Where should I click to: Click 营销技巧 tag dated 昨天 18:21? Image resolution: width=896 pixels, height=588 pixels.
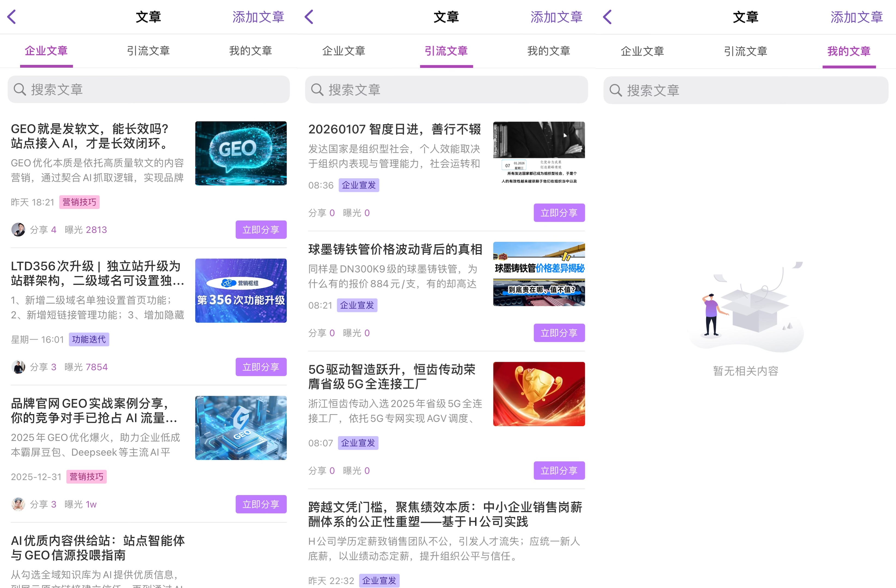click(79, 202)
